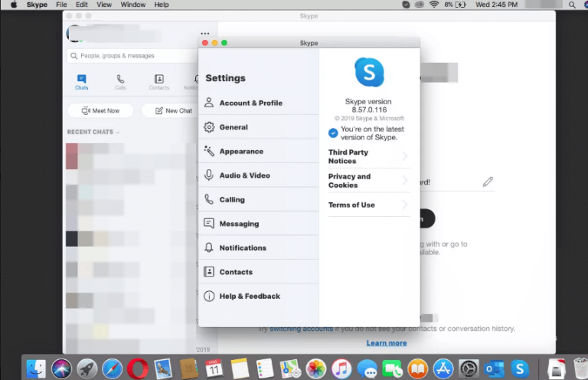Open Outlook from the Dock

click(x=495, y=369)
